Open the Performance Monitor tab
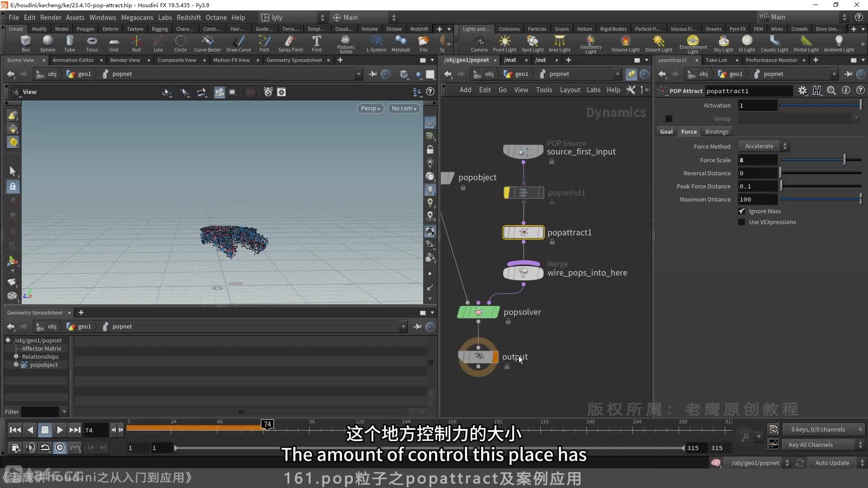This screenshot has width=868, height=488. (x=771, y=60)
